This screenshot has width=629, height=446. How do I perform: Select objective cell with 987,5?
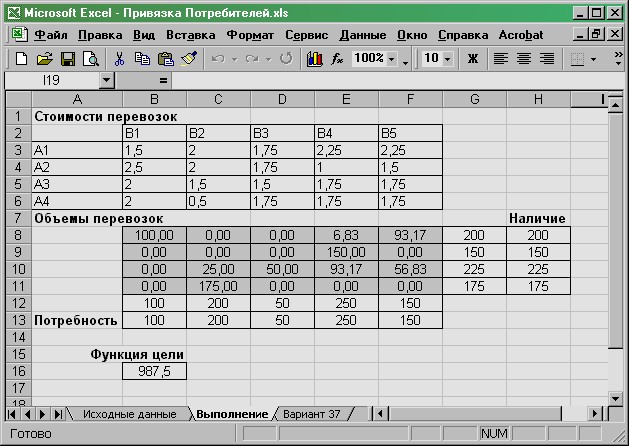[x=154, y=371]
